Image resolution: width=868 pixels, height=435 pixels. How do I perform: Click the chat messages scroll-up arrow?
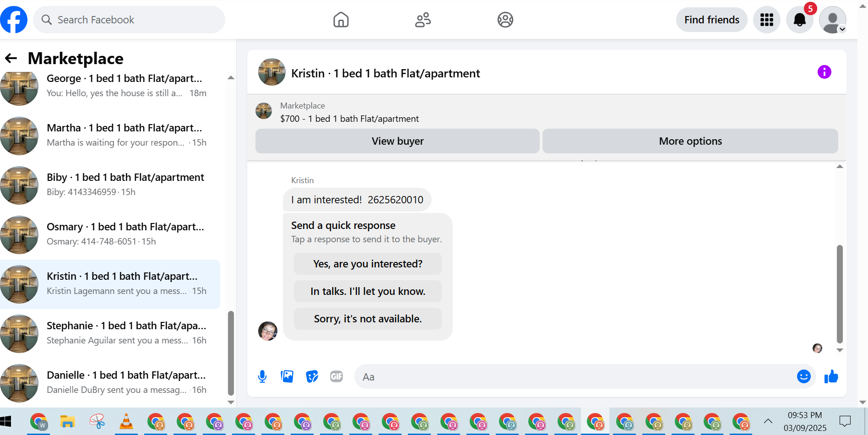(x=840, y=167)
